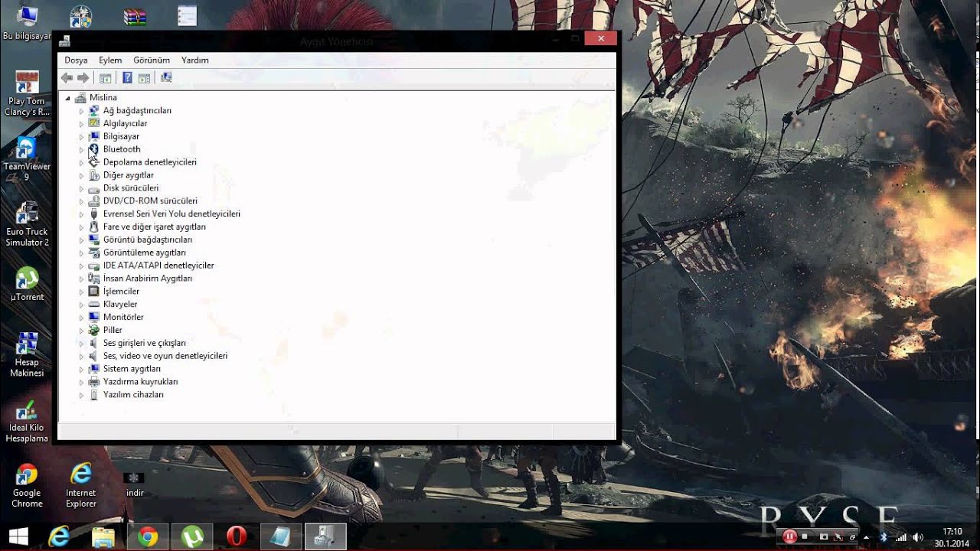The height and width of the screenshot is (551, 980).
Task: Click the mouse icon beside Fare ve diğer
Action: (93, 227)
